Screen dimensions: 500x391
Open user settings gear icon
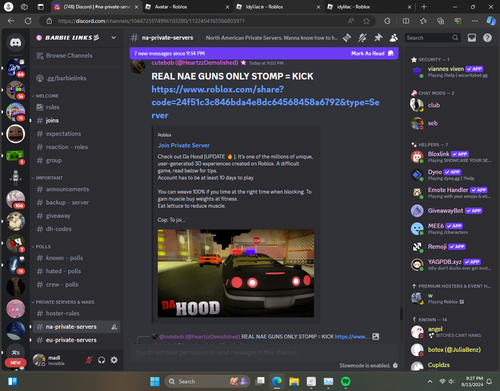(114, 360)
